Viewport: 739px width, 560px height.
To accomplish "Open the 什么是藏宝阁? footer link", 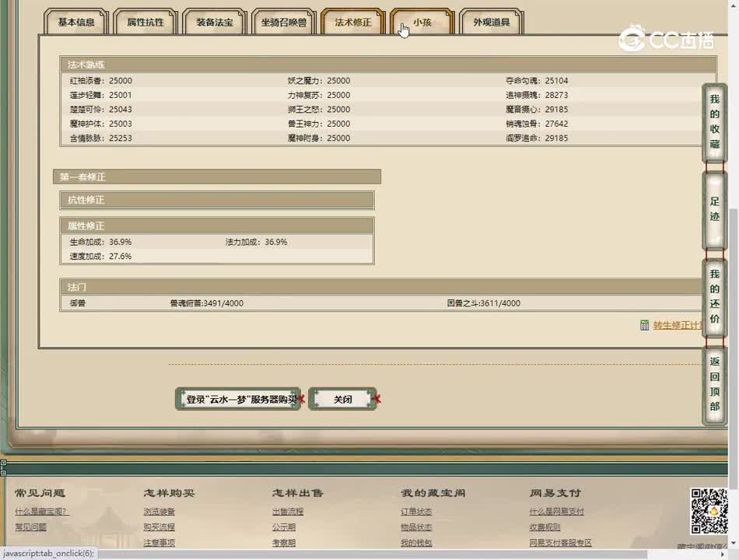I will coord(42,512).
